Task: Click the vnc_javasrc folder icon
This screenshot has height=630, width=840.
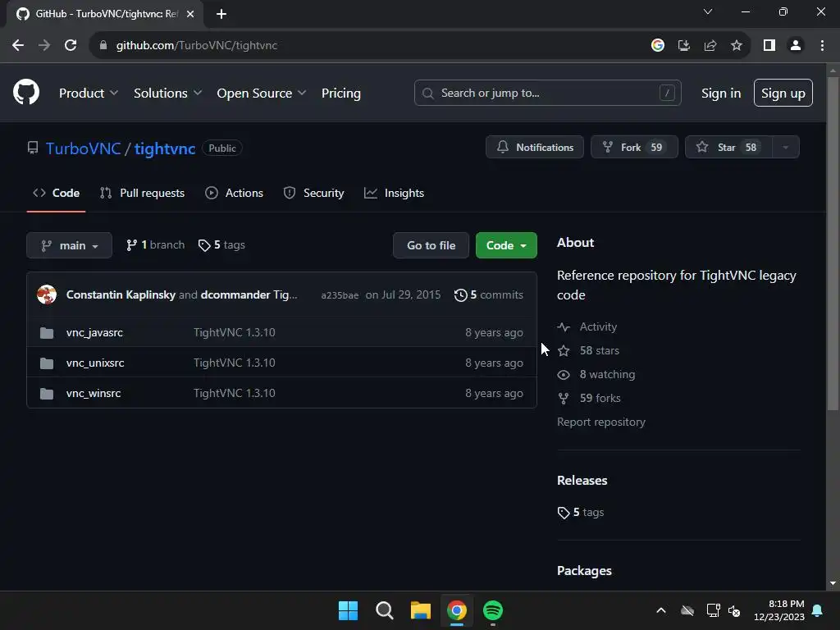Action: pos(47,333)
